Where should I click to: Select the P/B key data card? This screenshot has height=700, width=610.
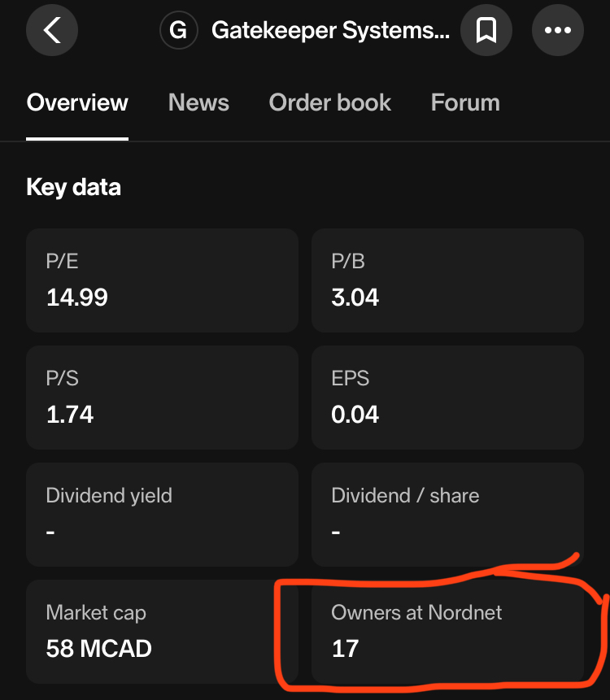[x=447, y=280]
